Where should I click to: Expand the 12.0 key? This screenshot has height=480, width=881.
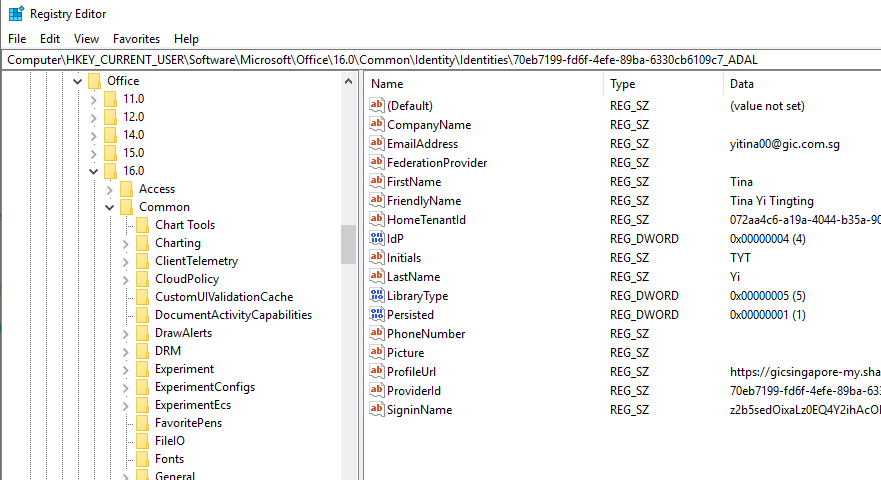click(x=93, y=117)
